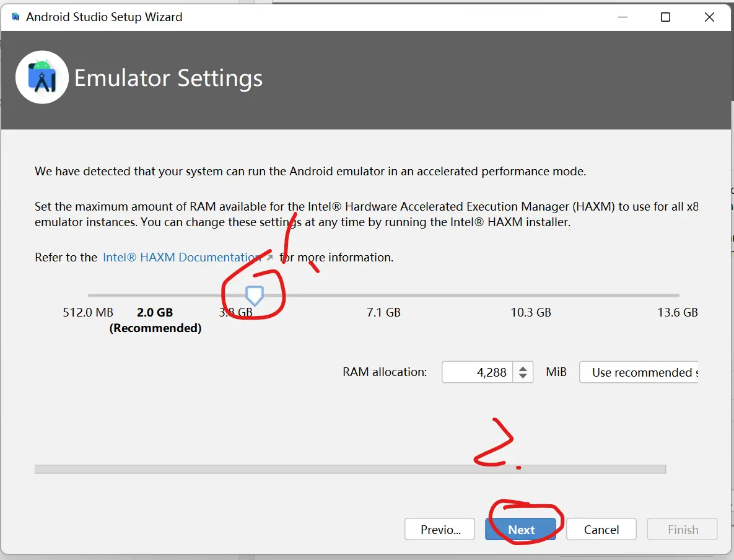Close the Setup Wizard window
The image size is (734, 560).
[709, 17]
